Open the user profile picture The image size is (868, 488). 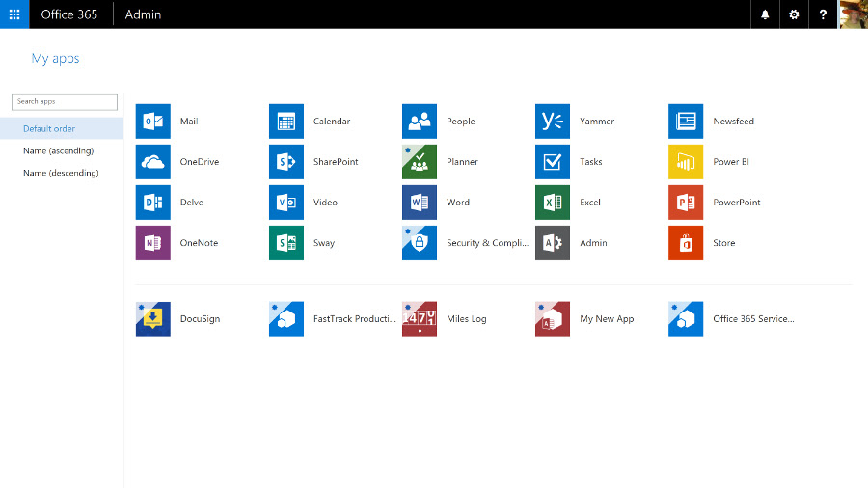854,14
